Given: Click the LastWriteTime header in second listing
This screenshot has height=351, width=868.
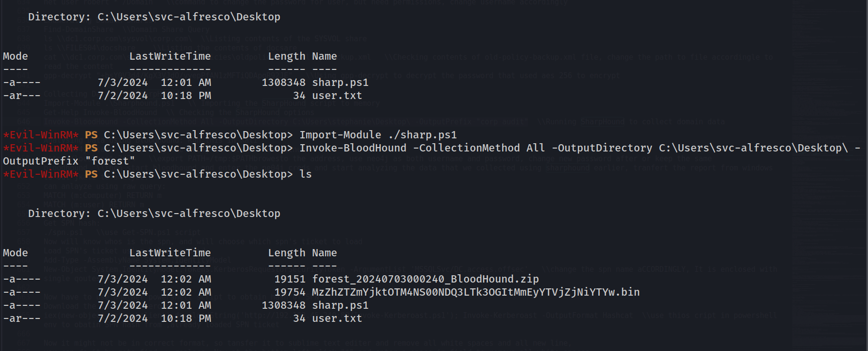Looking at the screenshot, I should (170, 253).
